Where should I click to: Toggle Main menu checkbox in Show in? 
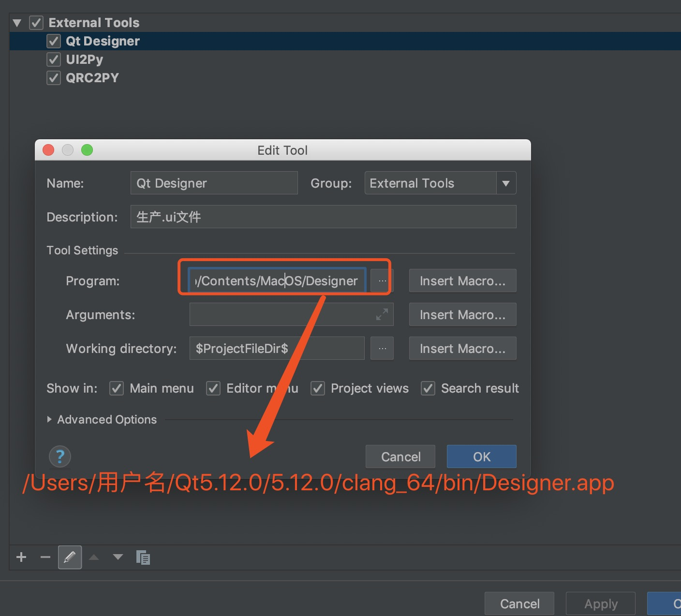click(117, 388)
